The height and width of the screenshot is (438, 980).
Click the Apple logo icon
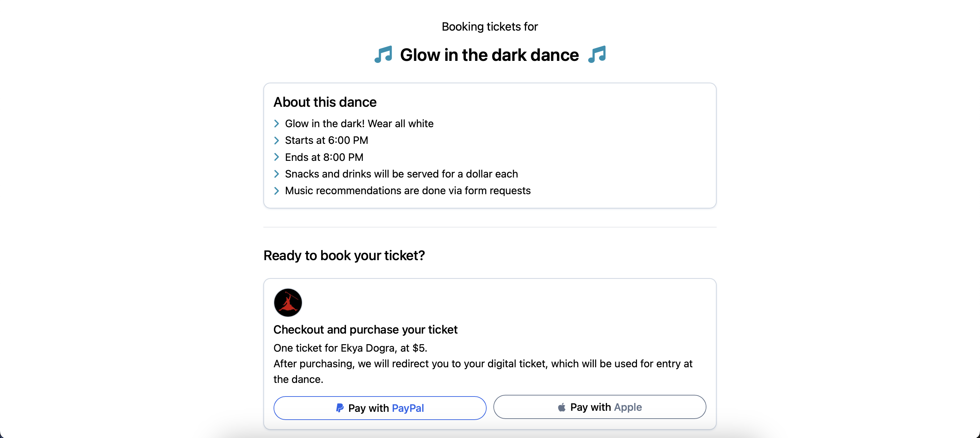tap(561, 407)
